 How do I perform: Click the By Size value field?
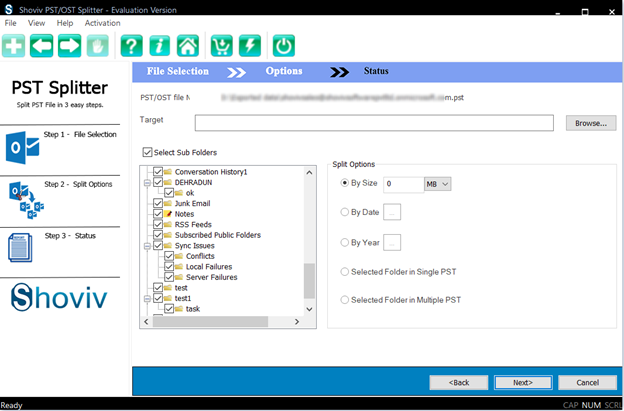point(404,184)
